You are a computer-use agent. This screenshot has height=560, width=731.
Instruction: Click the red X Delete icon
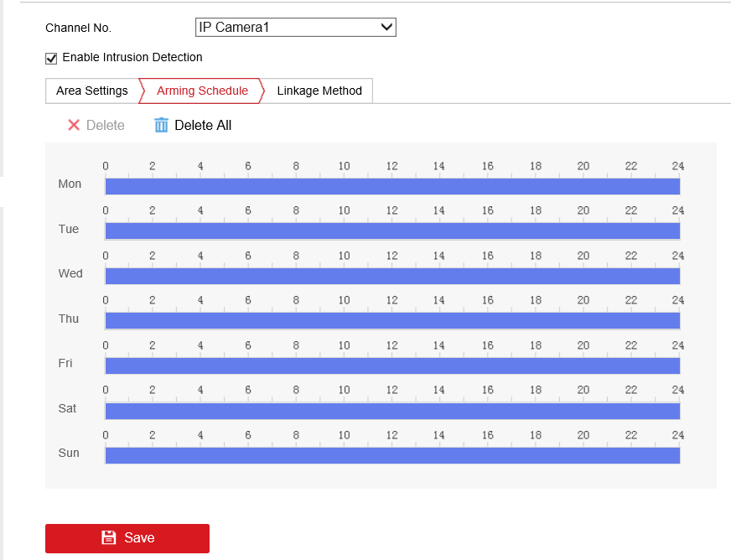74,125
